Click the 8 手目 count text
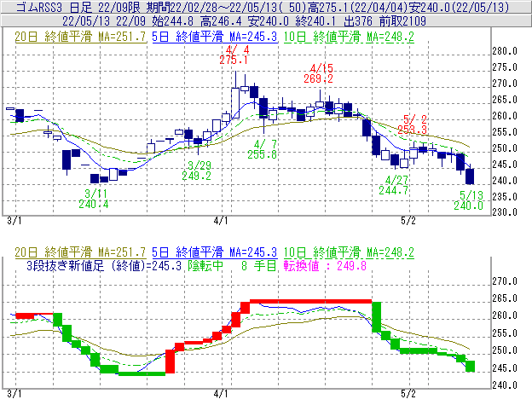This screenshot has width=532, height=405. pyautogui.click(x=259, y=265)
